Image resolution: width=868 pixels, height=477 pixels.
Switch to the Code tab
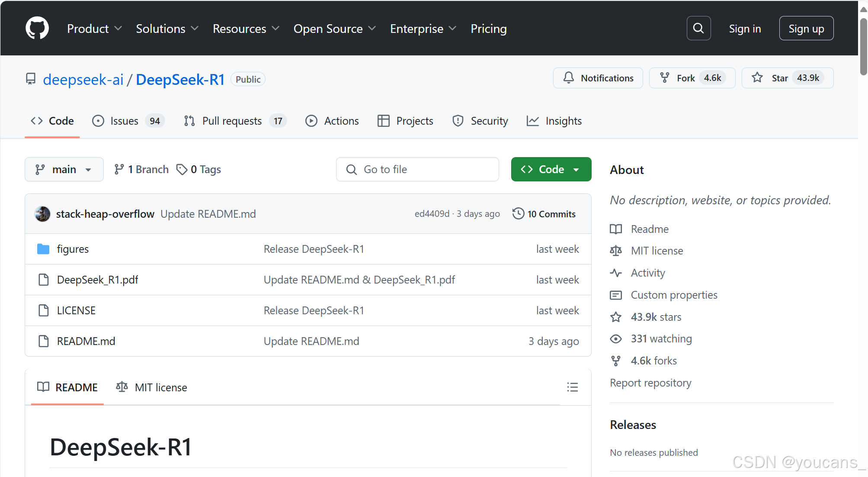click(x=52, y=121)
